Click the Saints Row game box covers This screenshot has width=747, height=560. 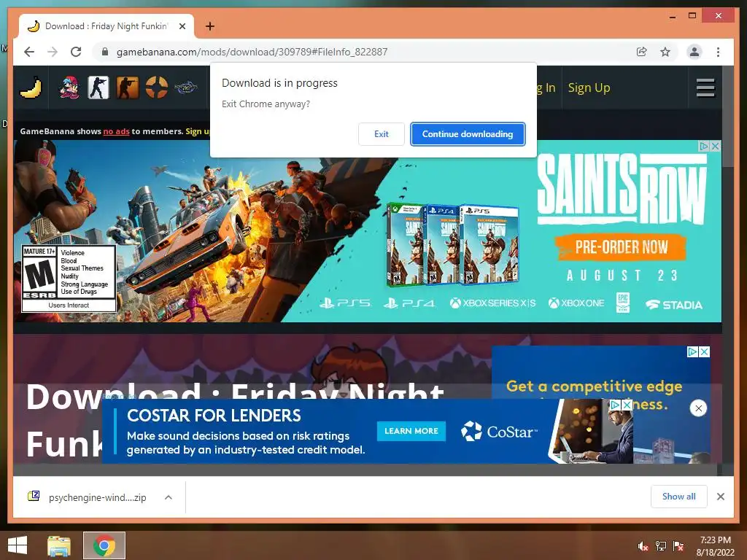click(452, 245)
